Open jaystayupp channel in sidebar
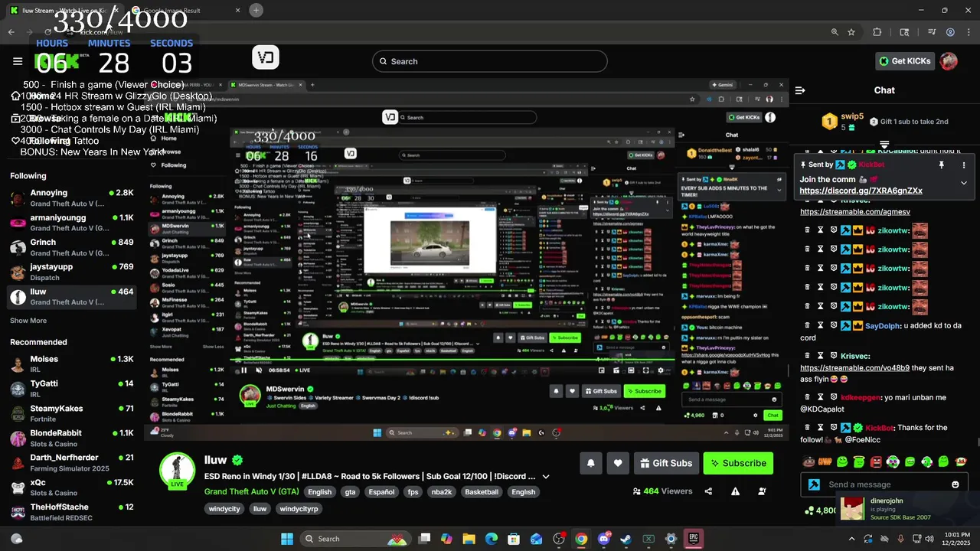The height and width of the screenshot is (551, 980). pyautogui.click(x=72, y=272)
